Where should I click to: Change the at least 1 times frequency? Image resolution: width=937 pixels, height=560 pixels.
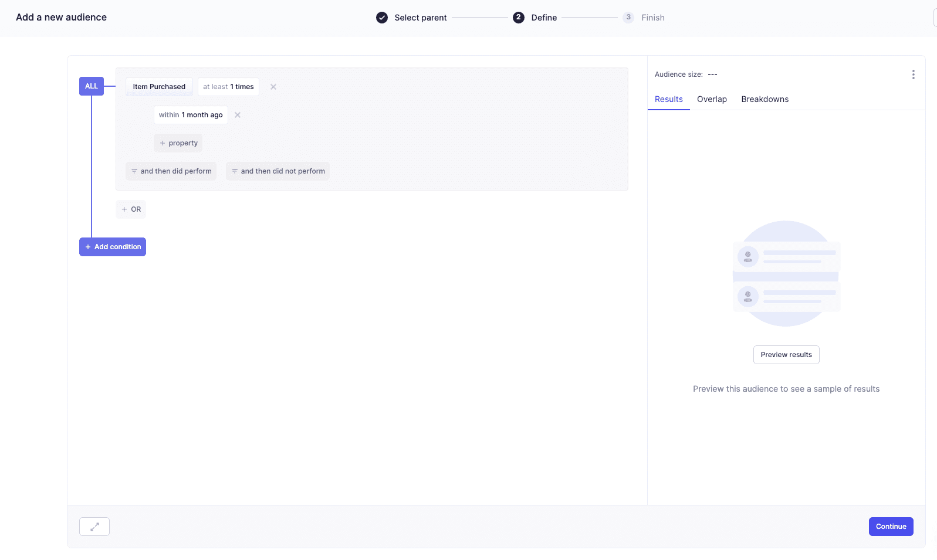coord(228,87)
